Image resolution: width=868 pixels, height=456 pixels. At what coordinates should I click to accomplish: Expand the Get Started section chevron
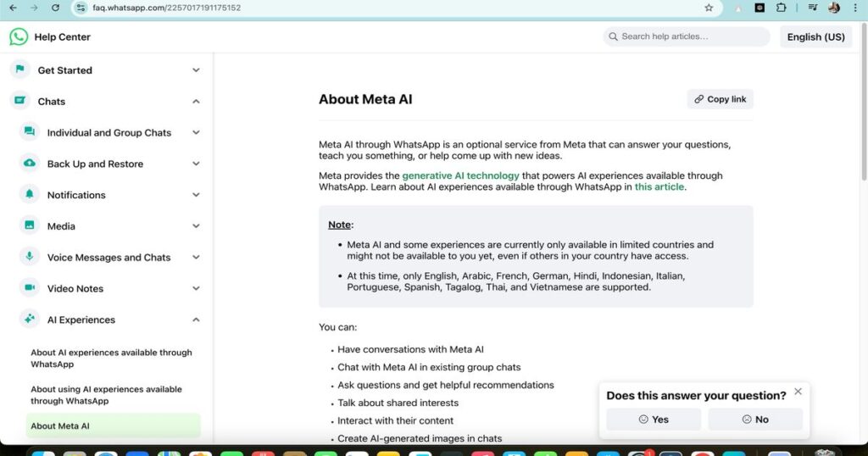coord(196,70)
